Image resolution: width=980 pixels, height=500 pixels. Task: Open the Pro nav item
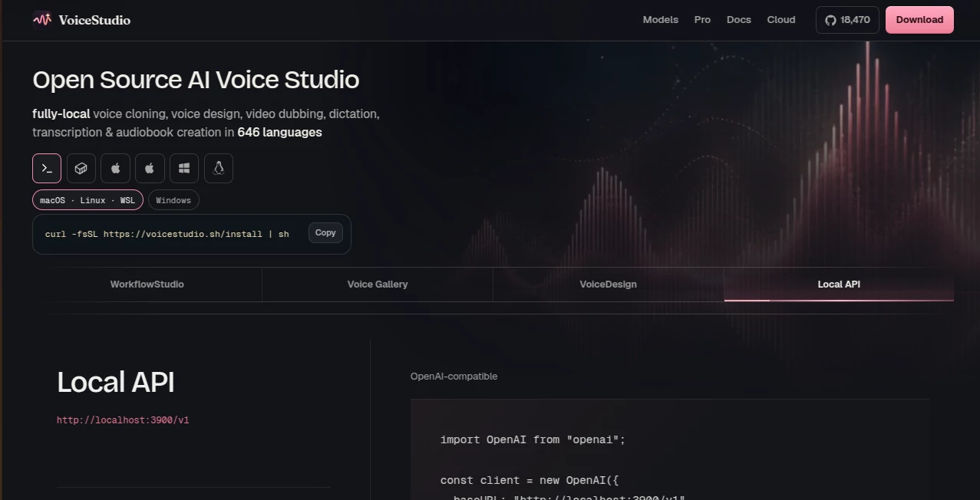(x=702, y=20)
